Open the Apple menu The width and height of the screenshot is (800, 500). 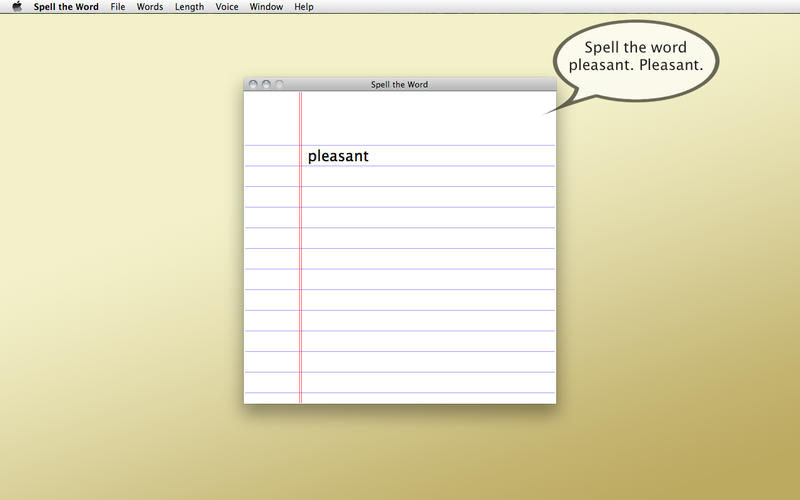coord(17,7)
